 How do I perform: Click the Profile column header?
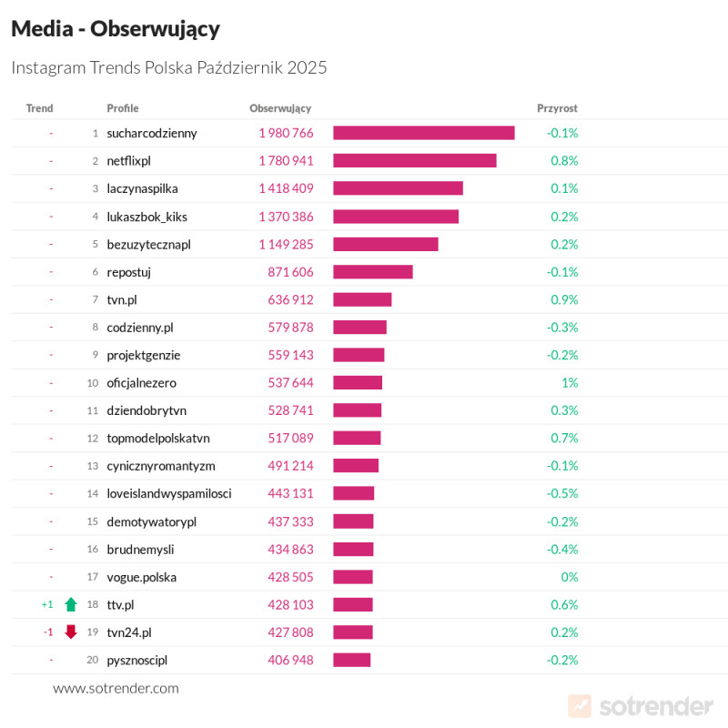click(123, 108)
